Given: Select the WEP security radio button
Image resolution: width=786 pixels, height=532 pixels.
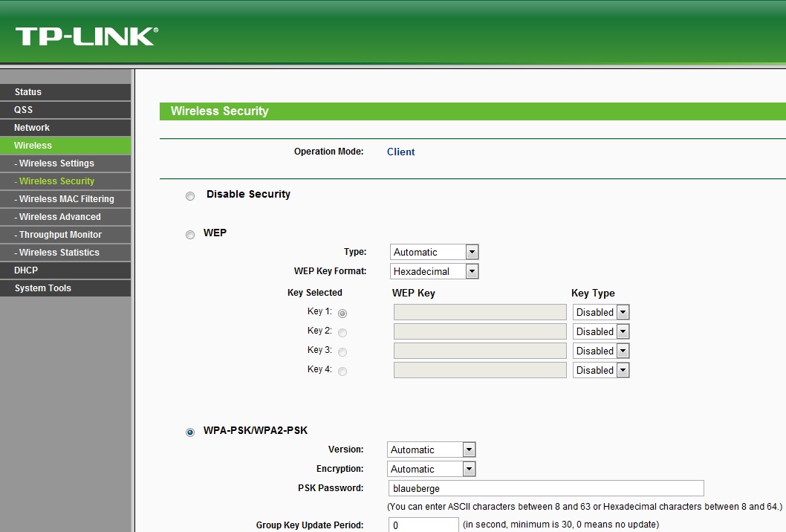Looking at the screenshot, I should pos(190,235).
